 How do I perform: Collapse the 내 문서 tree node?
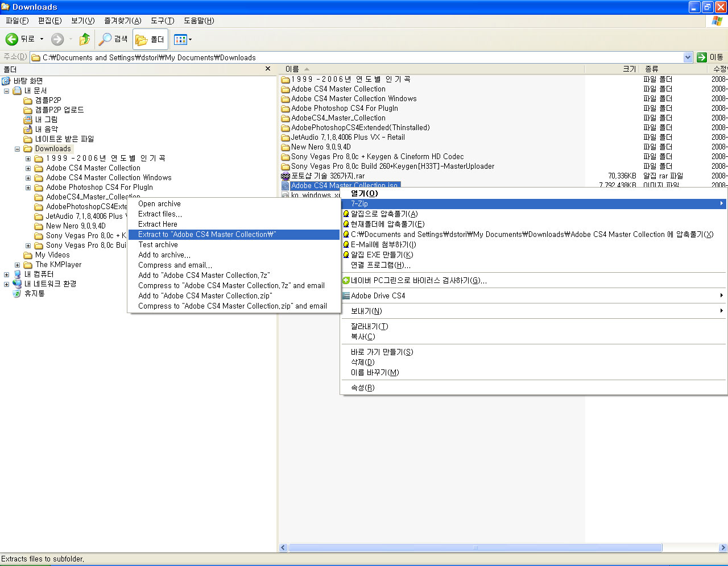[x=6, y=90]
